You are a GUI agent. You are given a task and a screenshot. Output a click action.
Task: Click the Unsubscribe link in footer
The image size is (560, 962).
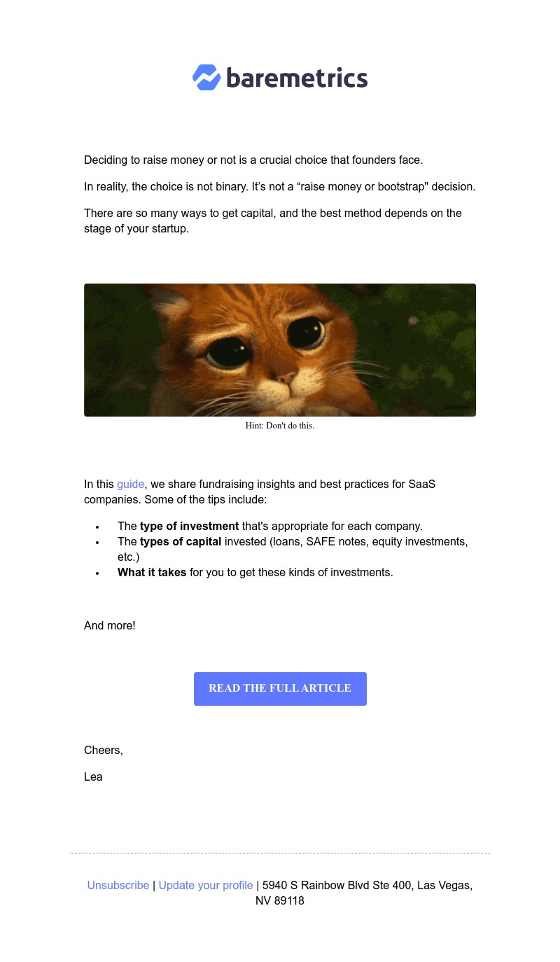pos(118,886)
